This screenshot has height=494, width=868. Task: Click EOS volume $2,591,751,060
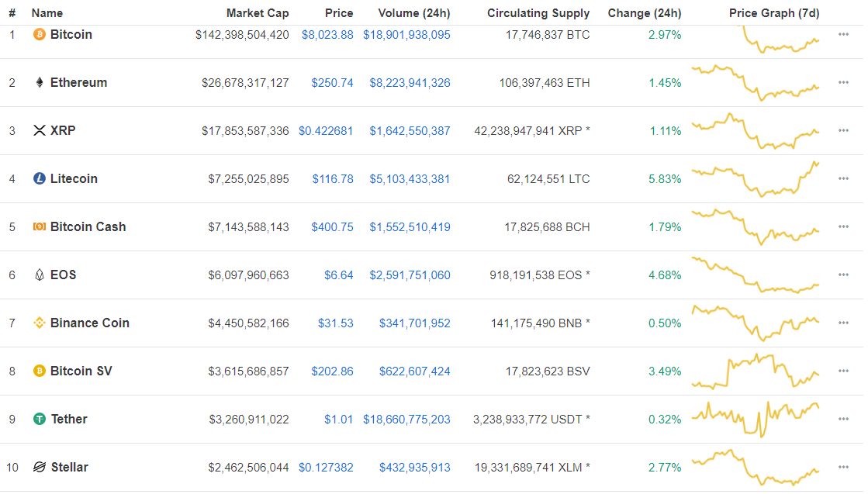[x=410, y=275]
